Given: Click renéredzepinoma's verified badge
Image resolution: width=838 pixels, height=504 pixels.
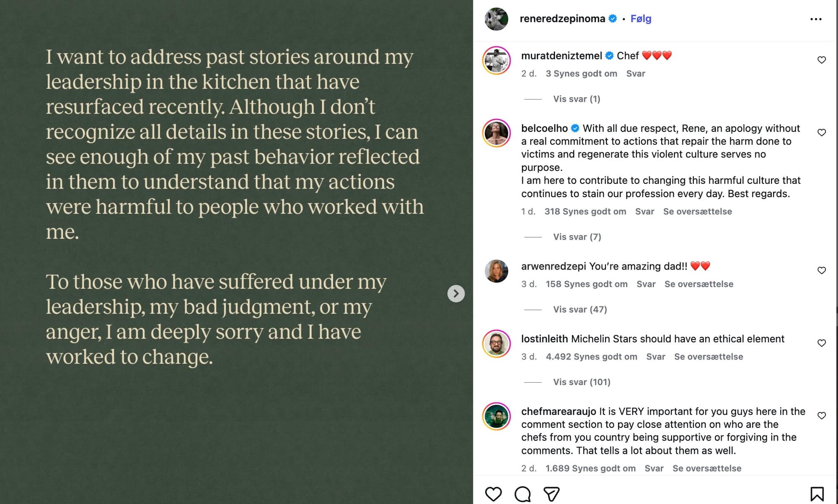Looking at the screenshot, I should pyautogui.click(x=613, y=19).
